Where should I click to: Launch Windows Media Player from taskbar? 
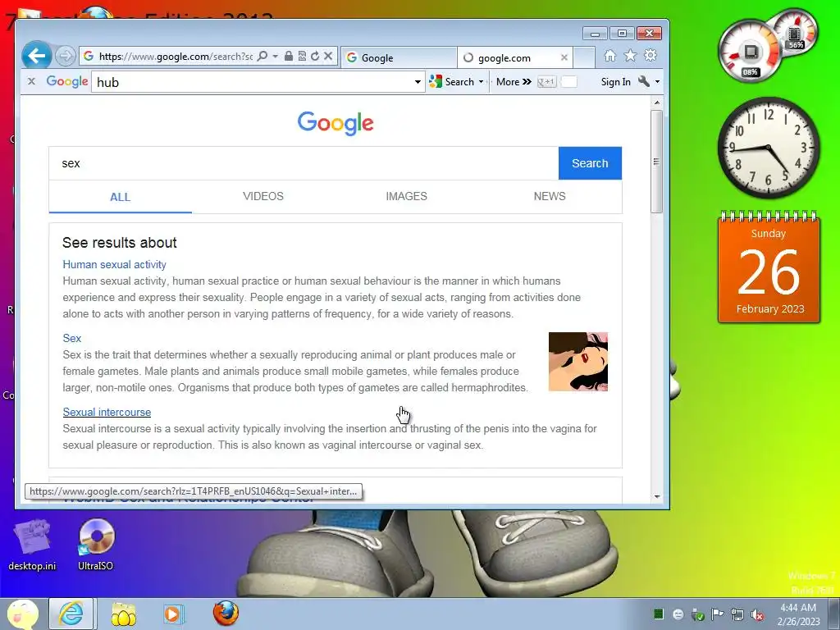pos(173,614)
